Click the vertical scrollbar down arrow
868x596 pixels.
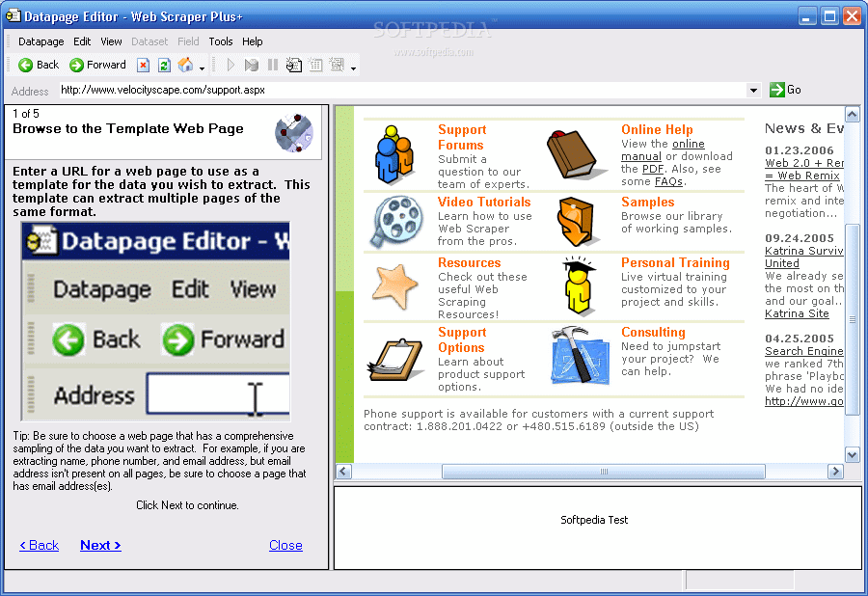(x=852, y=455)
